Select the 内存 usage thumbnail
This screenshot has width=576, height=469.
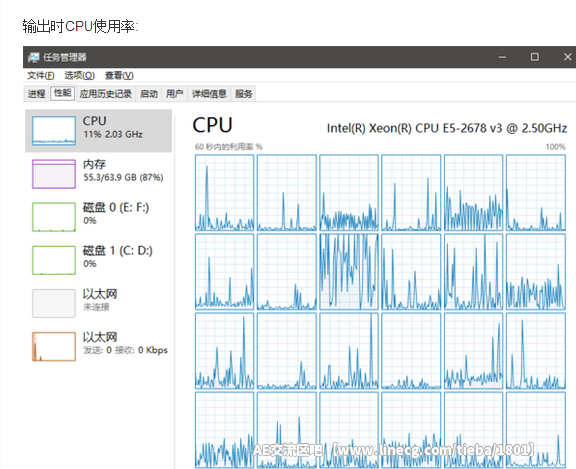point(54,174)
